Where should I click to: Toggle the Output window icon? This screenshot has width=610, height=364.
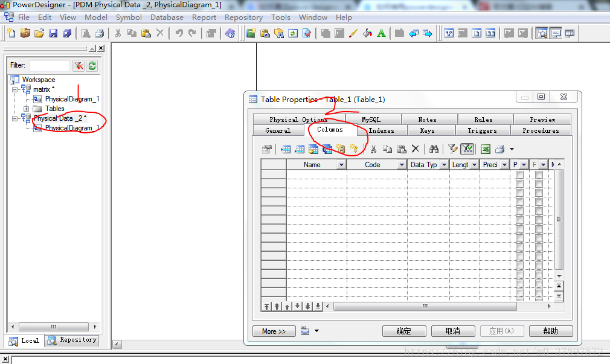click(556, 33)
